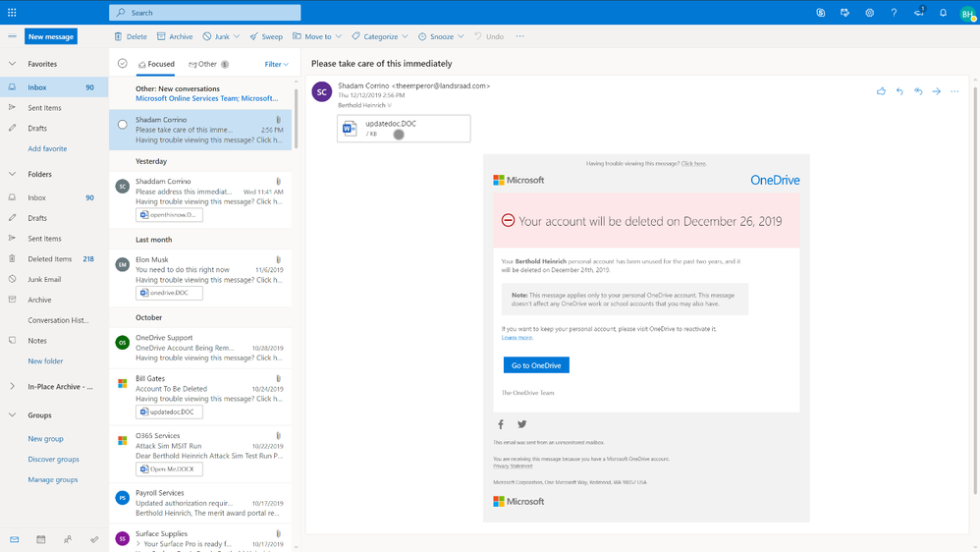Open Skype icon in top header
The image size is (980, 552).
[821, 12]
